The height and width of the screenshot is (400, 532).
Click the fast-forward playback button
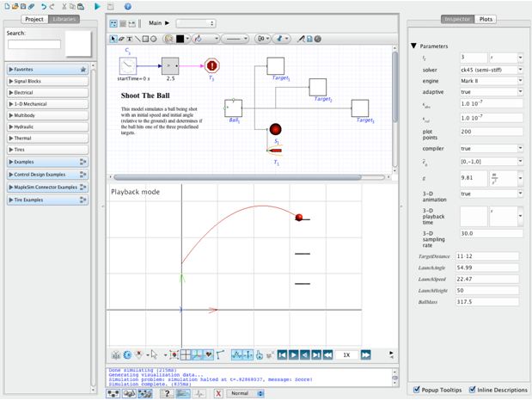coord(365,354)
